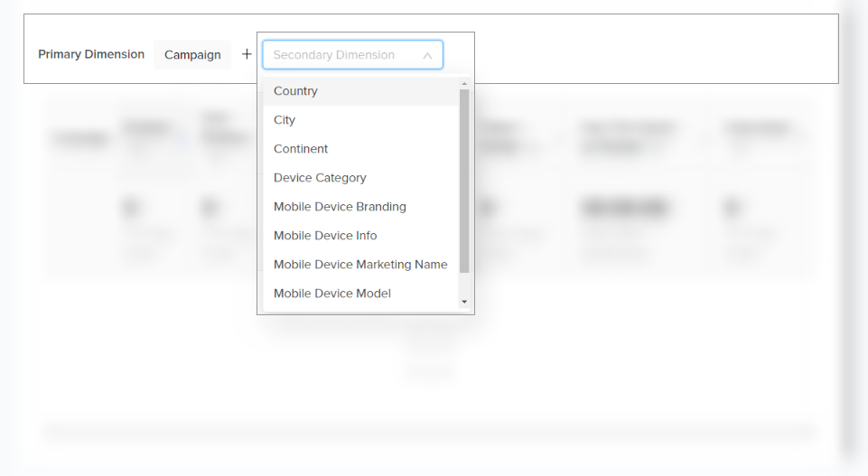The width and height of the screenshot is (868, 476).
Task: Click the plus icon beside Campaign
Action: 247,54
